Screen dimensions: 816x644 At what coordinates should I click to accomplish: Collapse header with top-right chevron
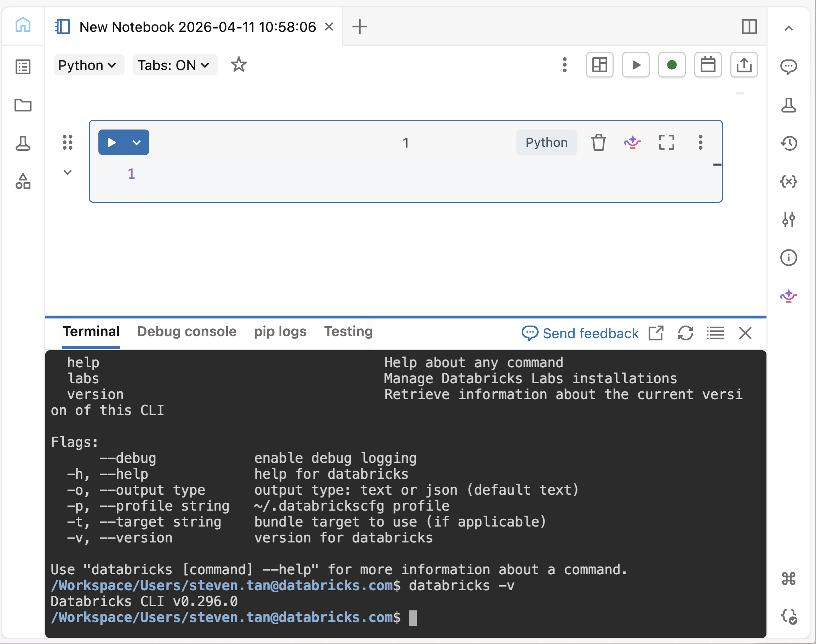(x=788, y=28)
